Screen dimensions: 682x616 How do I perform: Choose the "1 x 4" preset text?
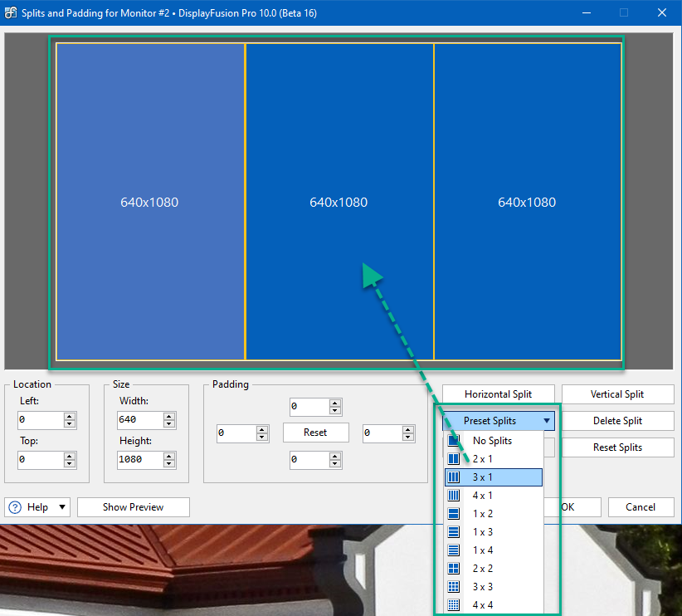482,550
